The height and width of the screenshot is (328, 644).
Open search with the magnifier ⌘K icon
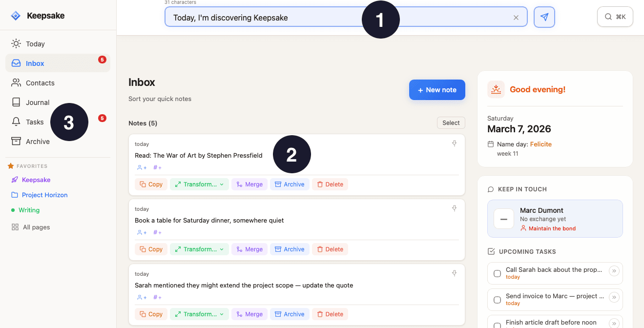(x=615, y=16)
